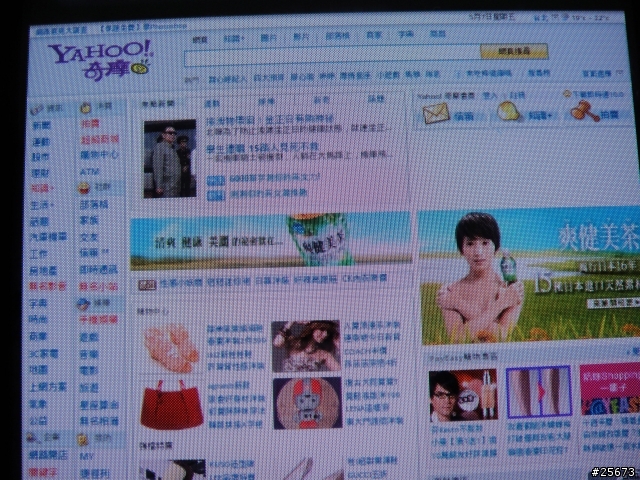Viewport: 640px width, 480px height.
Task: Open the man with glasses thumbnail
Action: tap(463, 395)
